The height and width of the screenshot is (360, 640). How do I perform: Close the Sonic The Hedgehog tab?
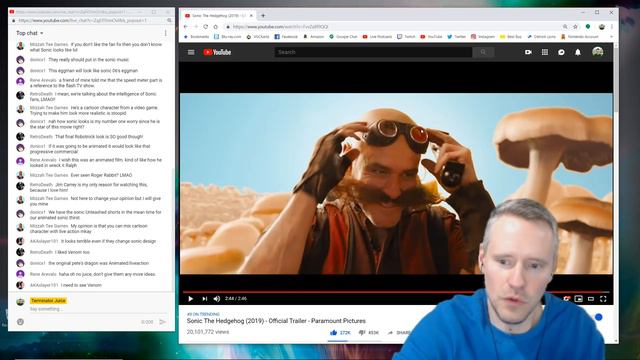coord(251,16)
